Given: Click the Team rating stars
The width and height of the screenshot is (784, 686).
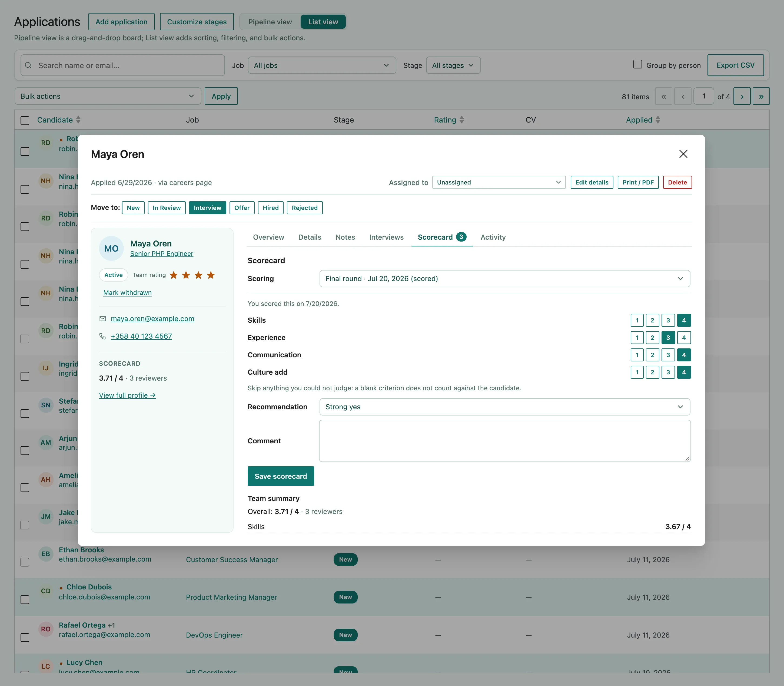Looking at the screenshot, I should pos(192,275).
